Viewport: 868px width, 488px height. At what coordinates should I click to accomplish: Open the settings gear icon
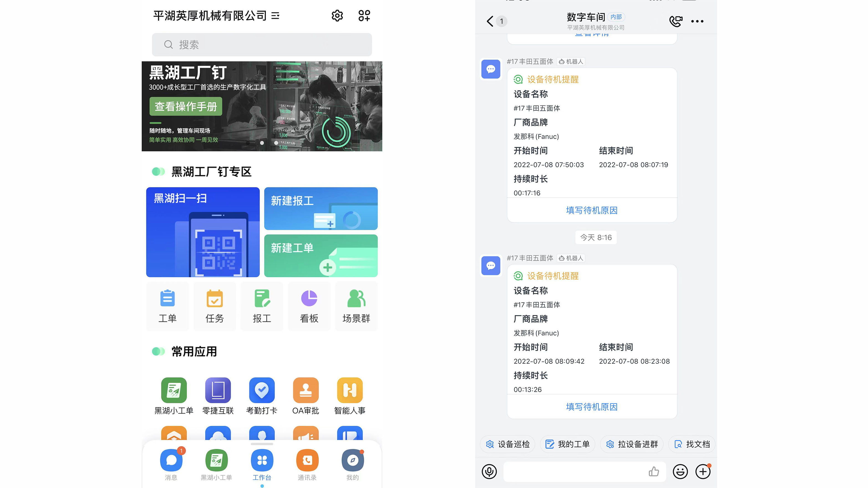tap(337, 16)
